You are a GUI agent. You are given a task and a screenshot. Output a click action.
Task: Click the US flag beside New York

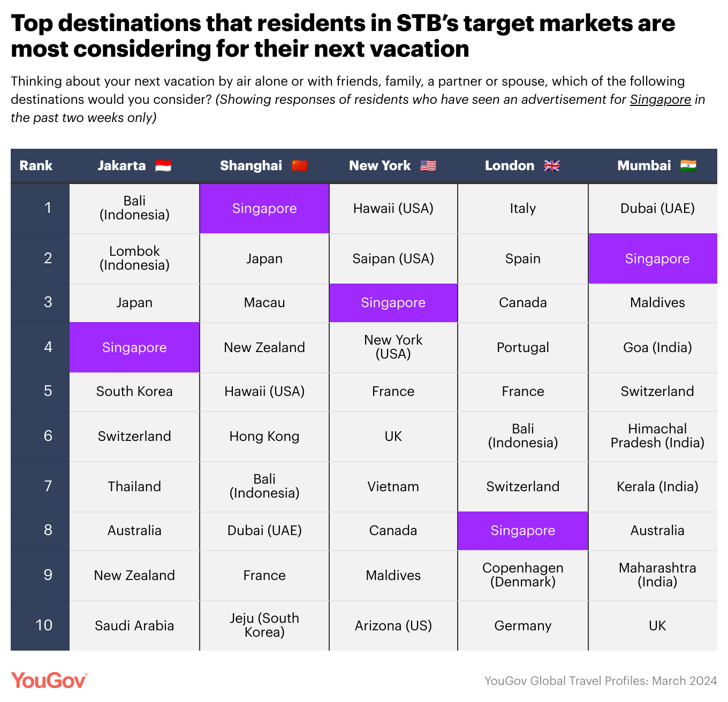point(428,166)
